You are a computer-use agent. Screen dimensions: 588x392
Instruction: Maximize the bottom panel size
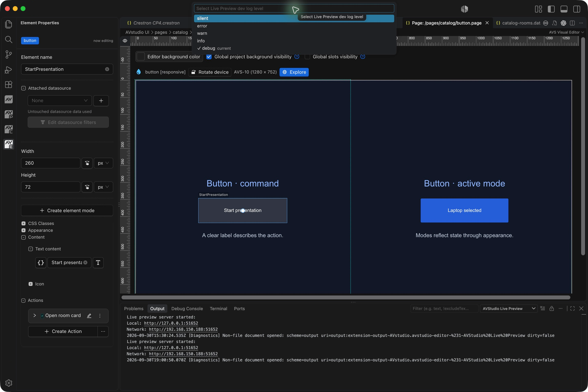[x=572, y=308]
